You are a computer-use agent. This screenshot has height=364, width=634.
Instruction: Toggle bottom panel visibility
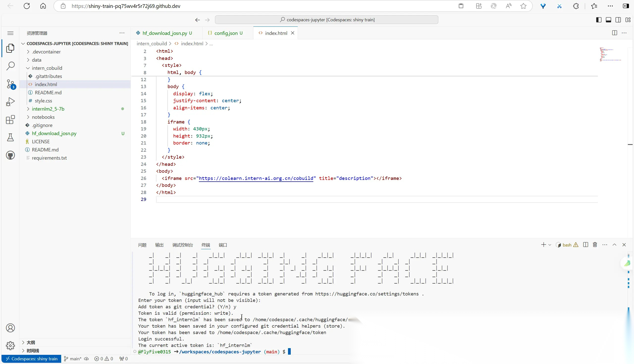(x=608, y=20)
